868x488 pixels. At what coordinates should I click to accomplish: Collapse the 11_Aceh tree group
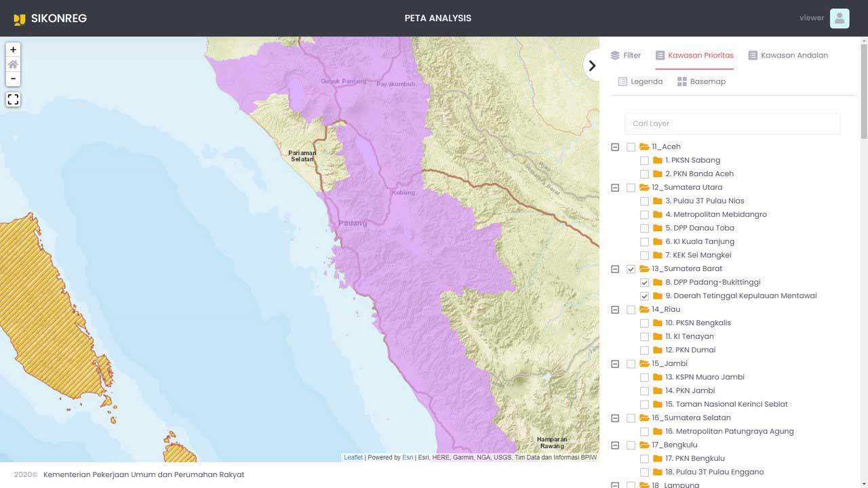[615, 147]
